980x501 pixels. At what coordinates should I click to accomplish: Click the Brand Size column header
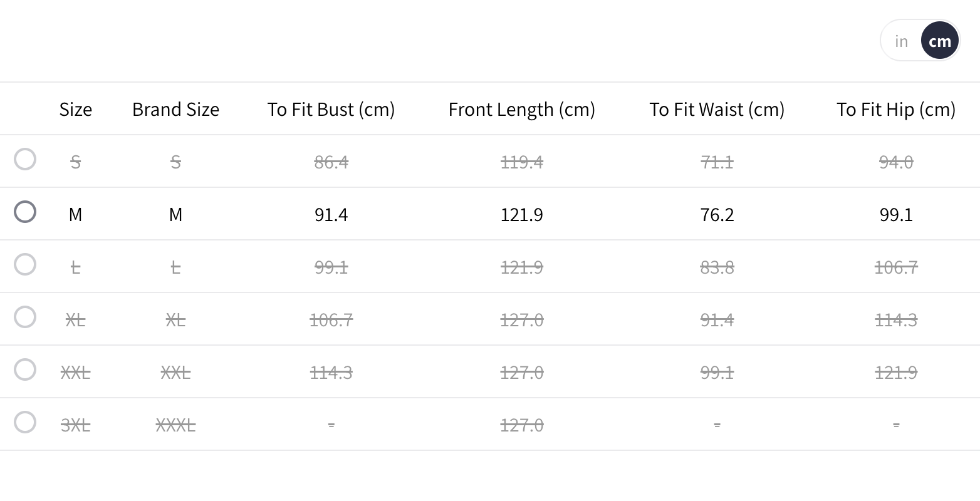pos(176,110)
